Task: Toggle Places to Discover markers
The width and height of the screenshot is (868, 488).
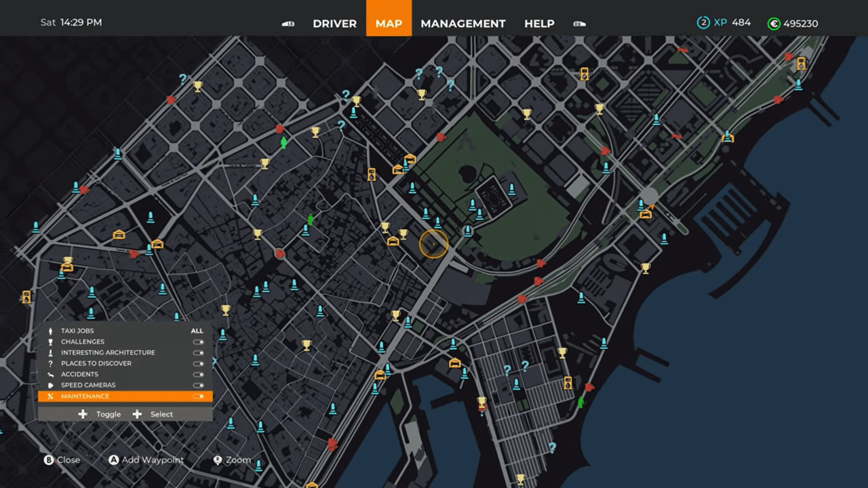Action: point(198,363)
